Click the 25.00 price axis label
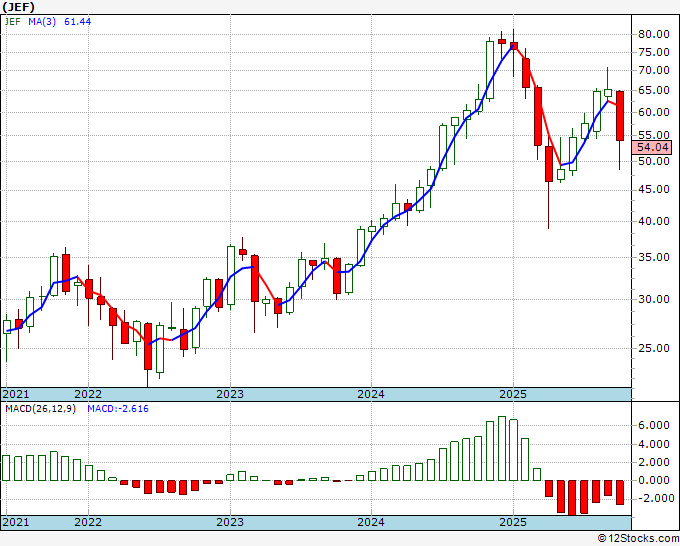This screenshot has height=546, width=680. point(654,348)
